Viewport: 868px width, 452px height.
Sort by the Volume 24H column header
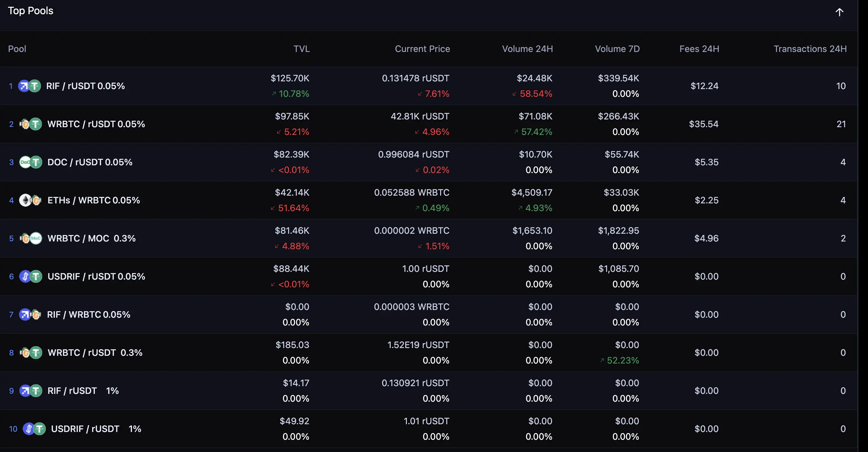(x=527, y=49)
